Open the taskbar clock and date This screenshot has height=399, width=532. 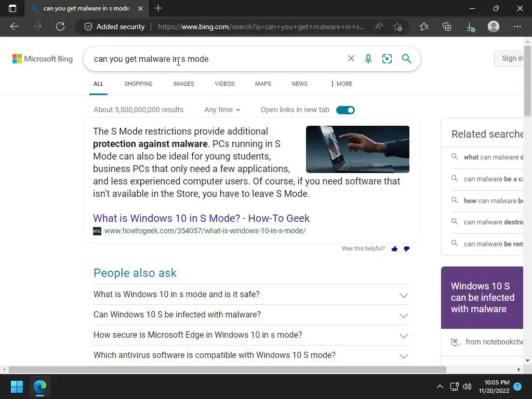click(x=494, y=387)
